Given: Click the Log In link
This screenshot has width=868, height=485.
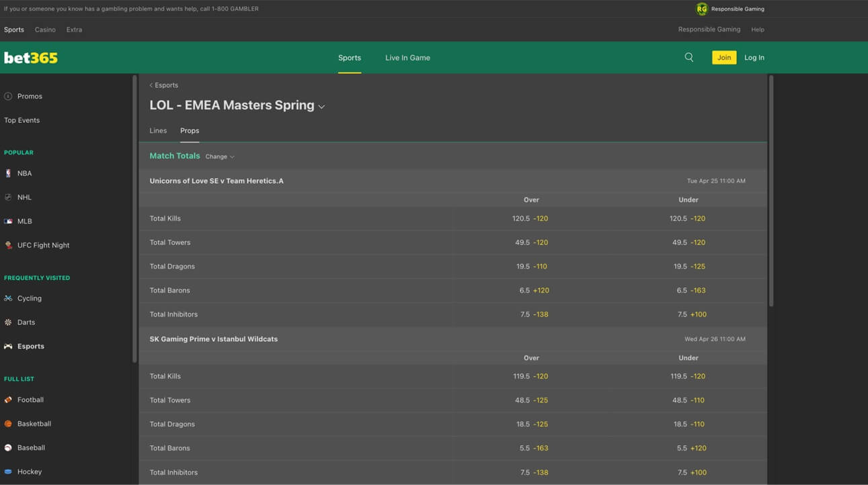Looking at the screenshot, I should pos(754,58).
